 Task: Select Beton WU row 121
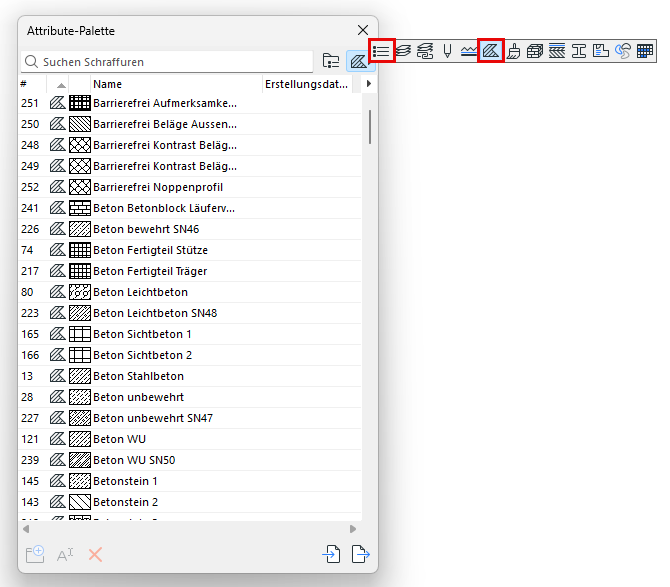190,439
